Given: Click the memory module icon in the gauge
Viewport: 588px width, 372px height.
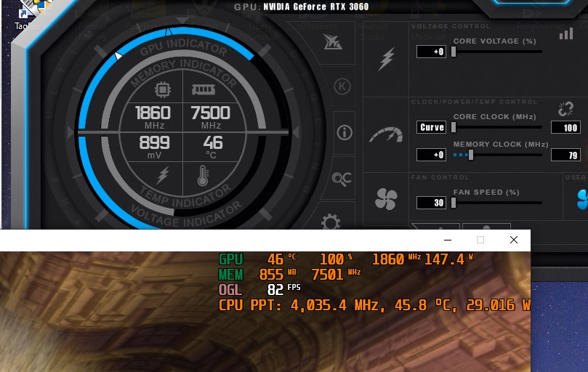Looking at the screenshot, I should tap(204, 89).
